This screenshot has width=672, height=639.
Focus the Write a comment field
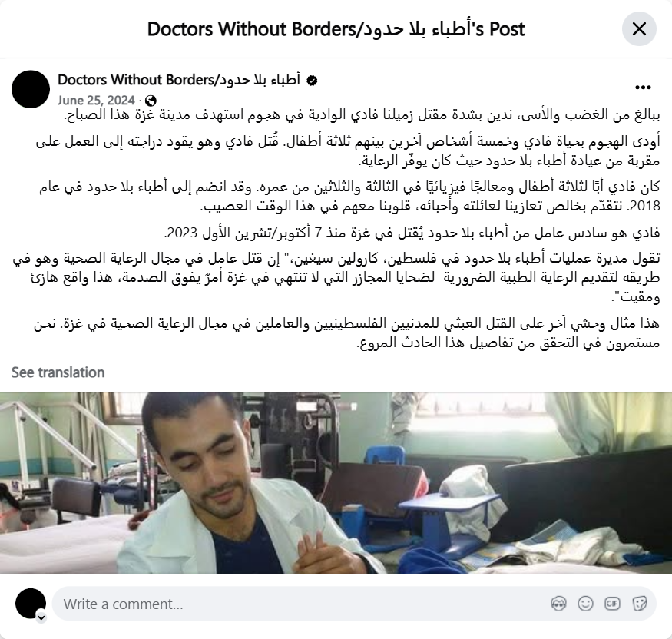click(300, 604)
